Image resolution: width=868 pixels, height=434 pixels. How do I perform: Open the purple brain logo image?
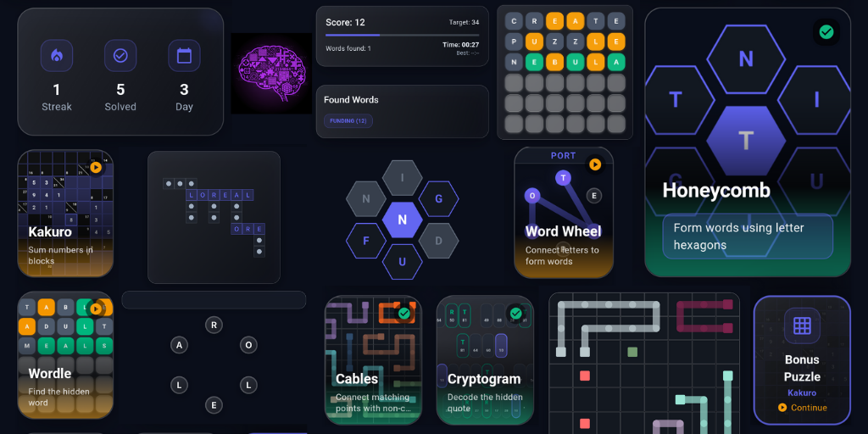tap(271, 73)
